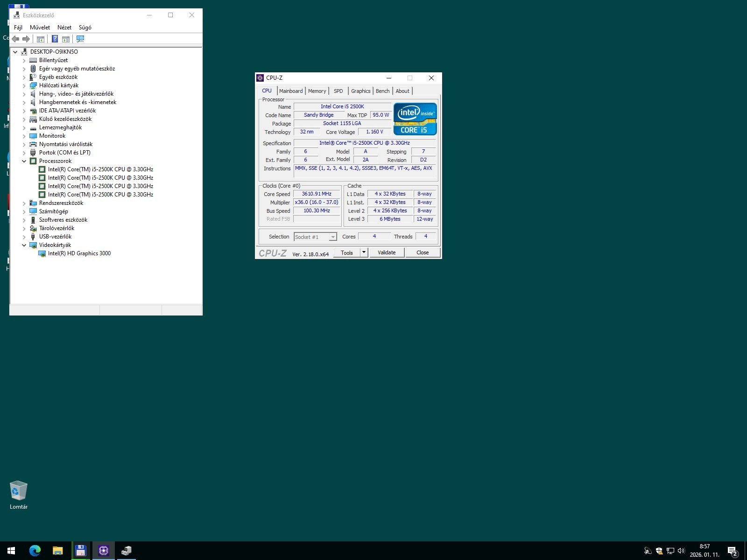Select the Monitorok category icon
This screenshot has width=747, height=560.
(33, 136)
